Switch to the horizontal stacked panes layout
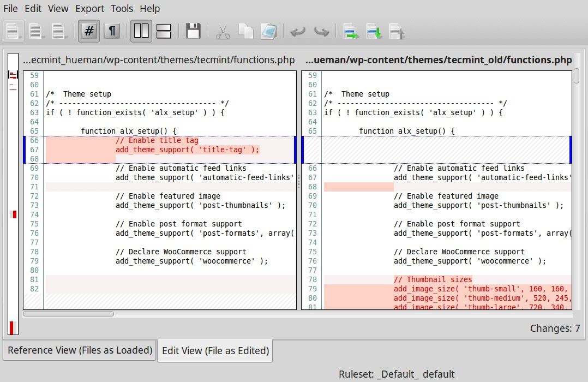This screenshot has height=382, width=588. [x=164, y=31]
